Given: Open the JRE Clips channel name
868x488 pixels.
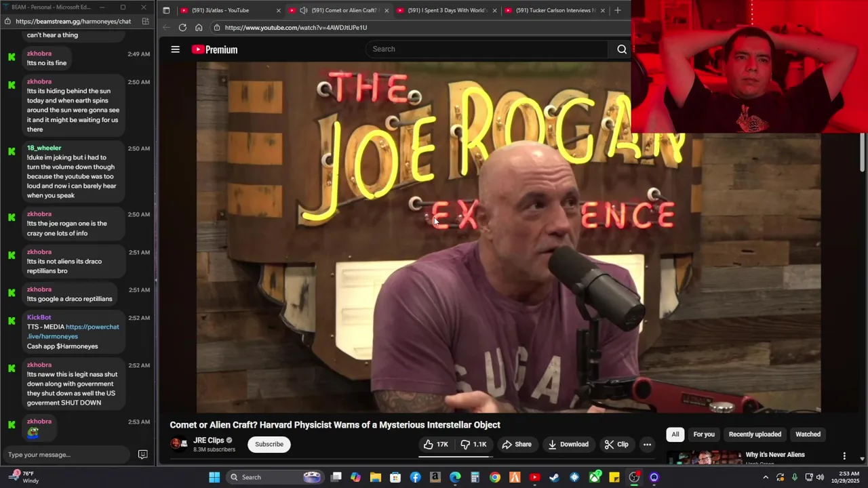Looking at the screenshot, I should (208, 441).
